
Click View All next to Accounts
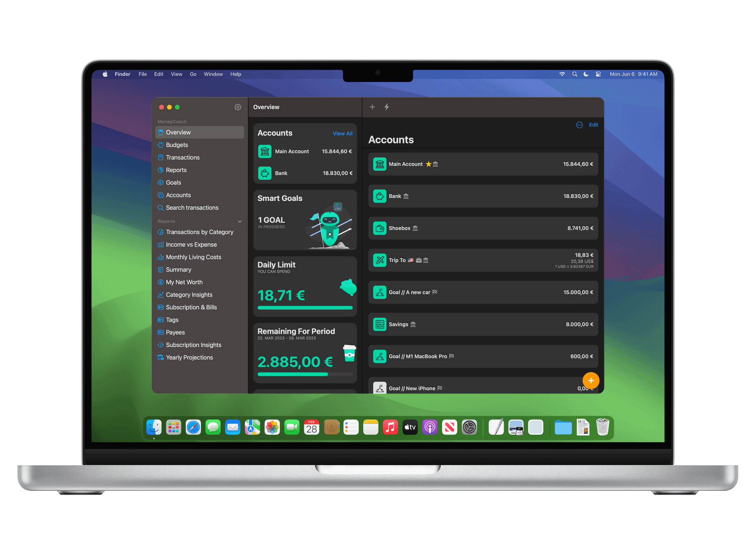pos(342,134)
